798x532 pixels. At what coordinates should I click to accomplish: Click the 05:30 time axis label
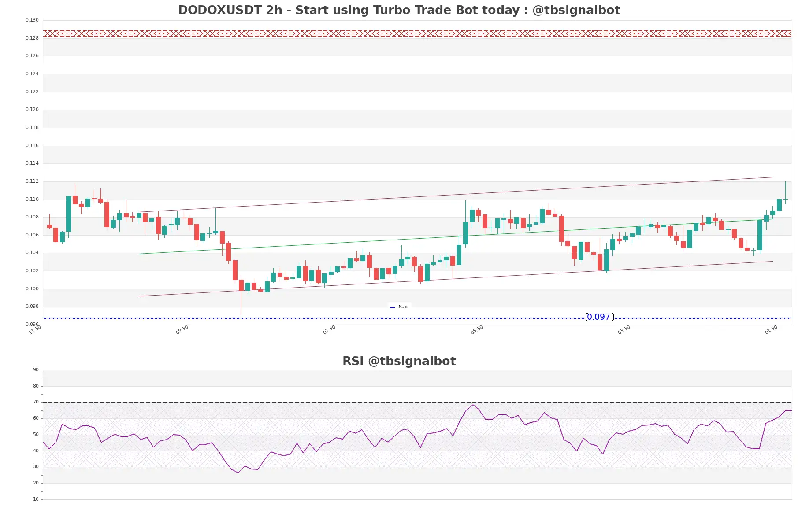476,330
